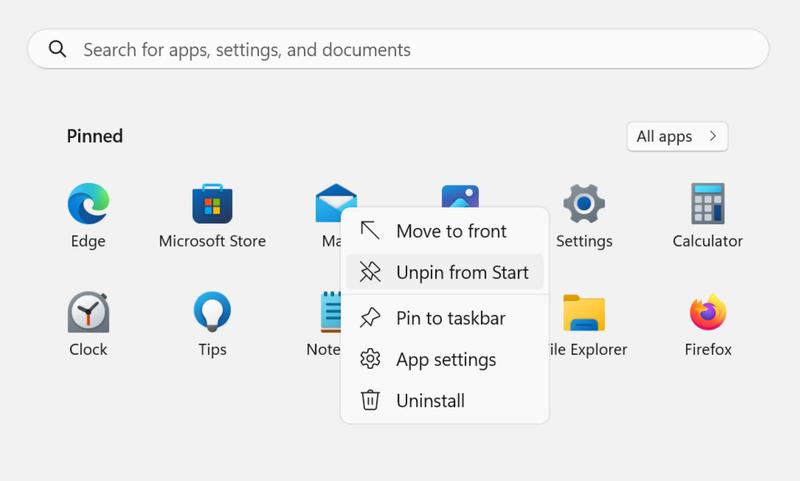Click the Notepad app icon
The height and width of the screenshot is (481, 800).
[x=327, y=313]
